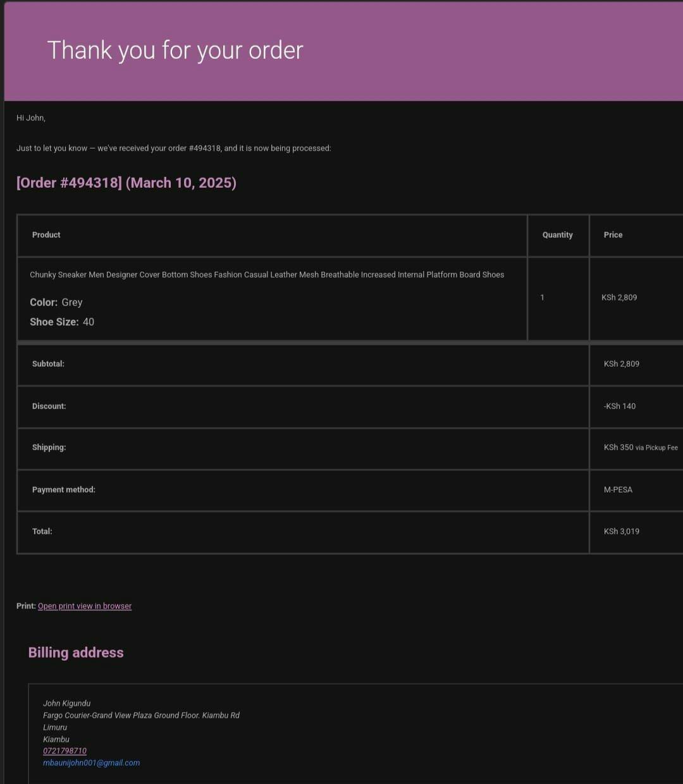Click the discount amount -KSh 140
Viewport: 683px width, 784px height.
click(x=619, y=406)
